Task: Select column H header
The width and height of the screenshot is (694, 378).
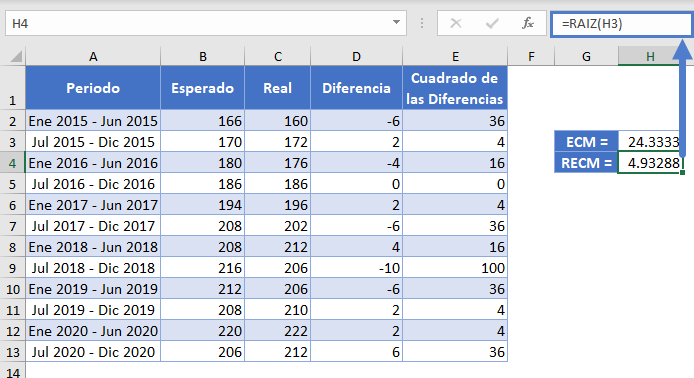Action: tap(650, 56)
